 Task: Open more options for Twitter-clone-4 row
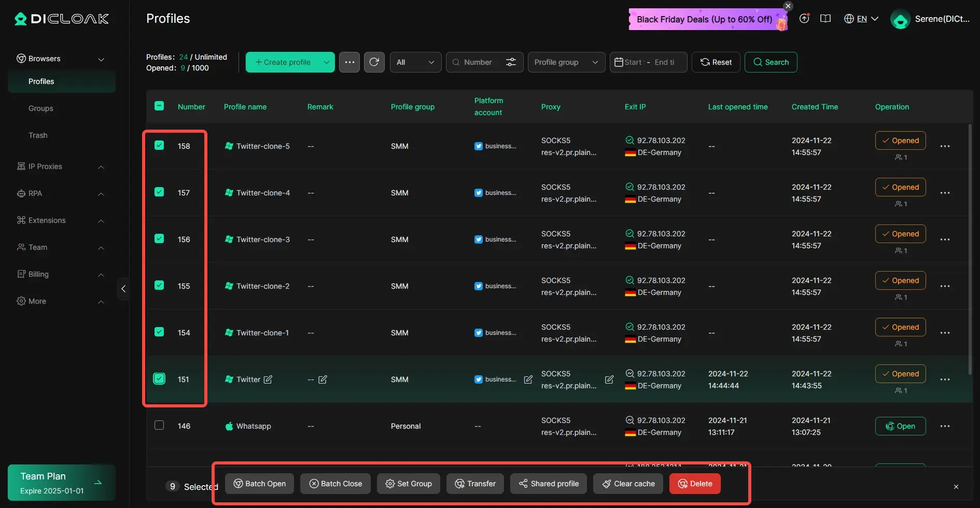click(x=945, y=193)
